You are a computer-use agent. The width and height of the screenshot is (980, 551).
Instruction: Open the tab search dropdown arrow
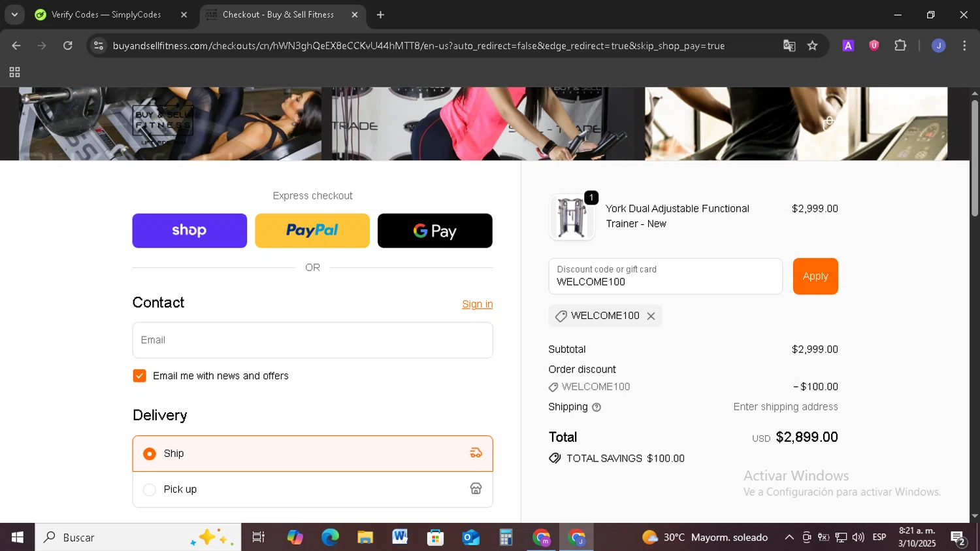pos(14,14)
